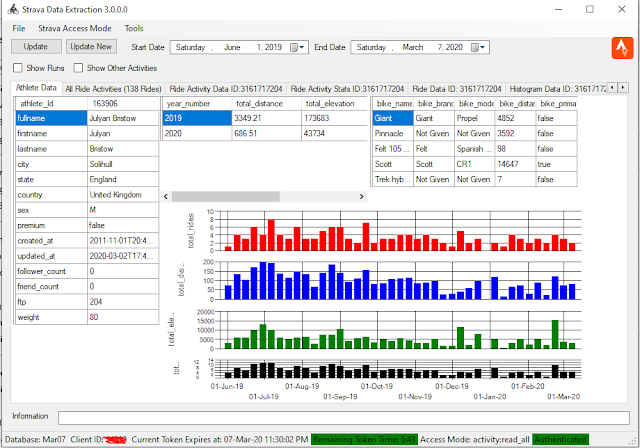Click the bike_name column header

[x=393, y=104]
